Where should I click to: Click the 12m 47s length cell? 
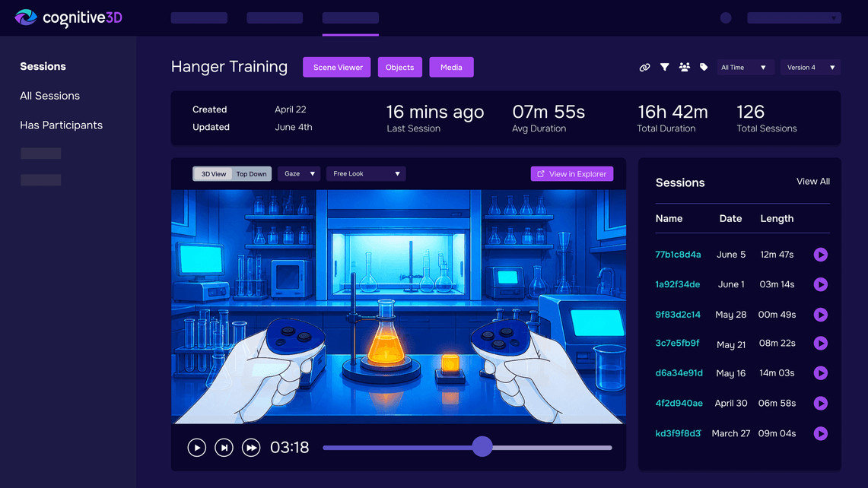click(x=777, y=255)
